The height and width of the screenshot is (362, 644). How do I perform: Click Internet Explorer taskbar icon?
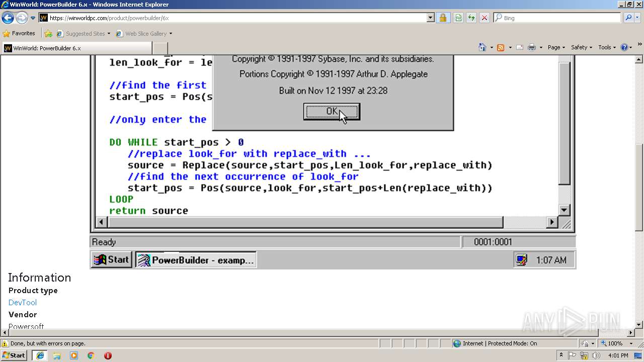tap(40, 355)
